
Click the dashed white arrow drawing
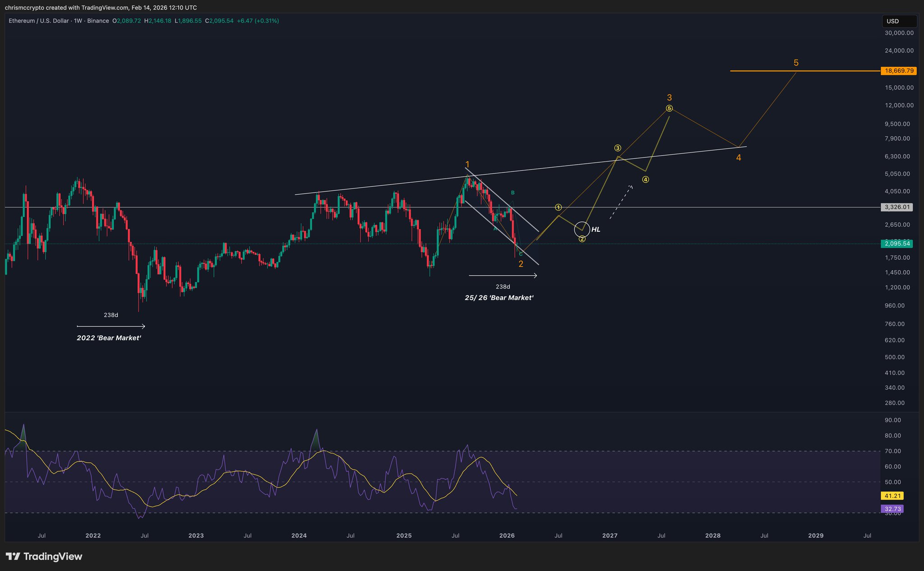coord(621,202)
